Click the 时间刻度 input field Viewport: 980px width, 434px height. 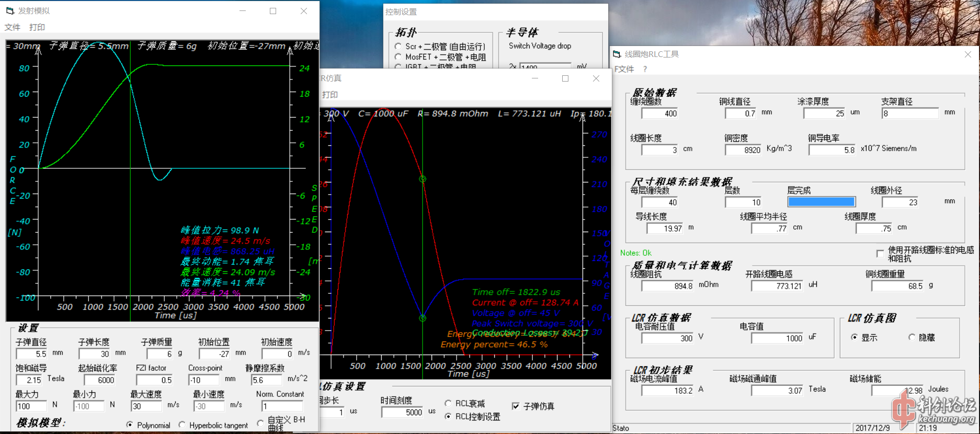pyautogui.click(x=403, y=413)
